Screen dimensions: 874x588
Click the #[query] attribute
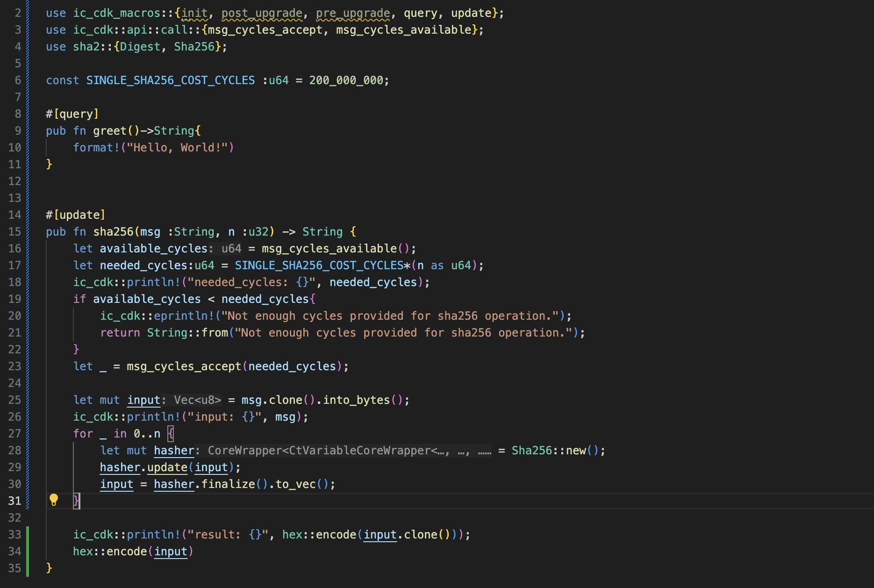tap(72, 114)
